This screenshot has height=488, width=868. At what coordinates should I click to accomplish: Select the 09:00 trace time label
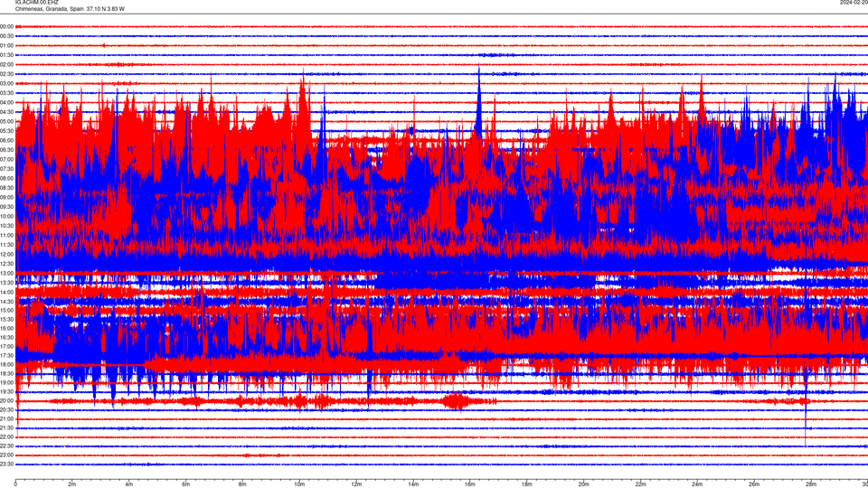[6, 198]
